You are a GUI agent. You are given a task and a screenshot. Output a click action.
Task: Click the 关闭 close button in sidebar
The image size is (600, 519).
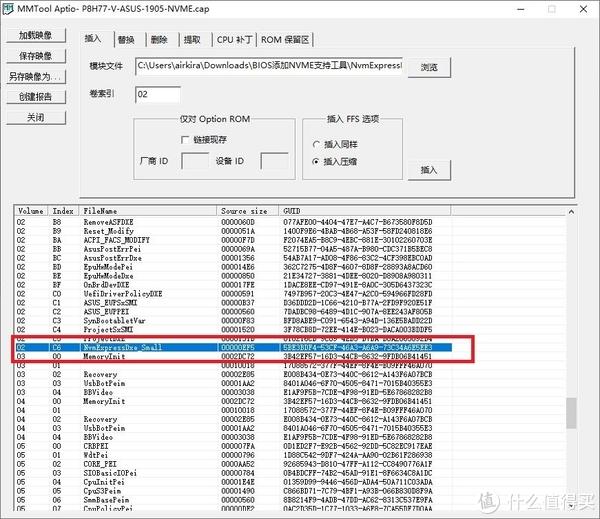point(36,117)
